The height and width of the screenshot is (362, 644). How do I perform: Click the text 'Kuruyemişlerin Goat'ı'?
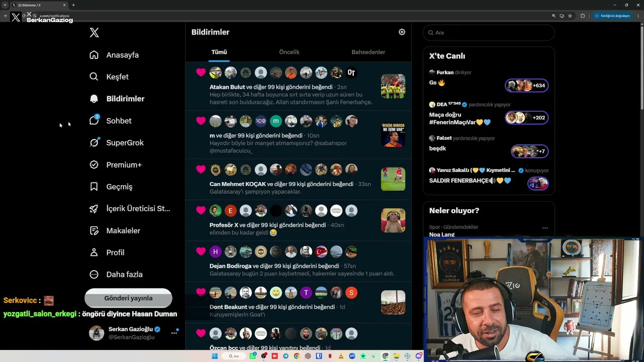(x=237, y=315)
